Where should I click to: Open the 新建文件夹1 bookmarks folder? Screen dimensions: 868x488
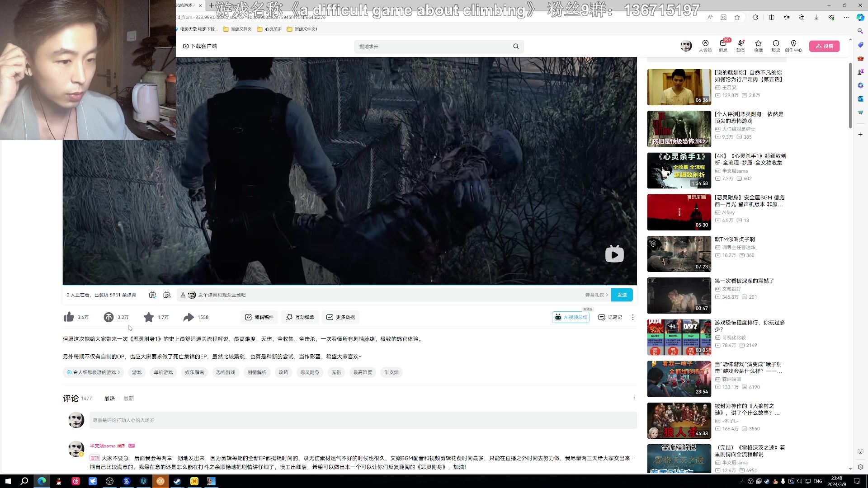[x=302, y=29]
